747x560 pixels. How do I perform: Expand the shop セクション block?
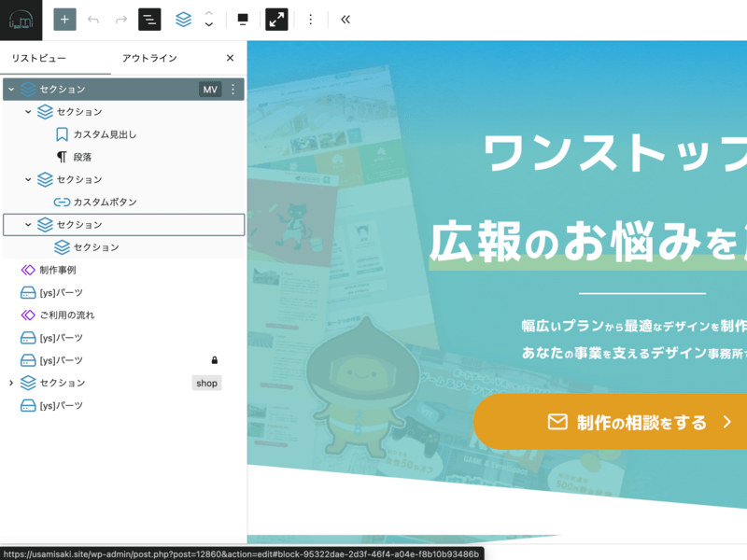11,383
